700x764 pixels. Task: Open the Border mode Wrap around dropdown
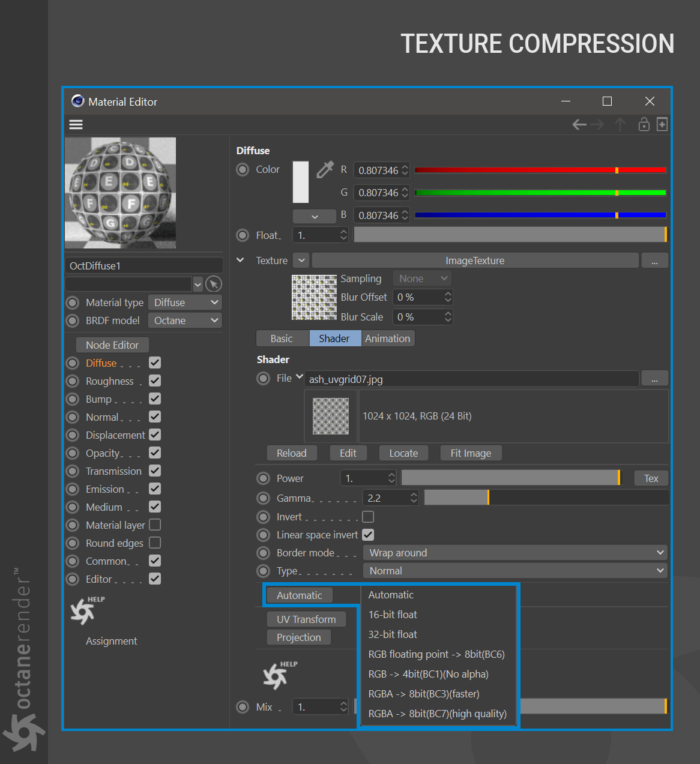516,553
